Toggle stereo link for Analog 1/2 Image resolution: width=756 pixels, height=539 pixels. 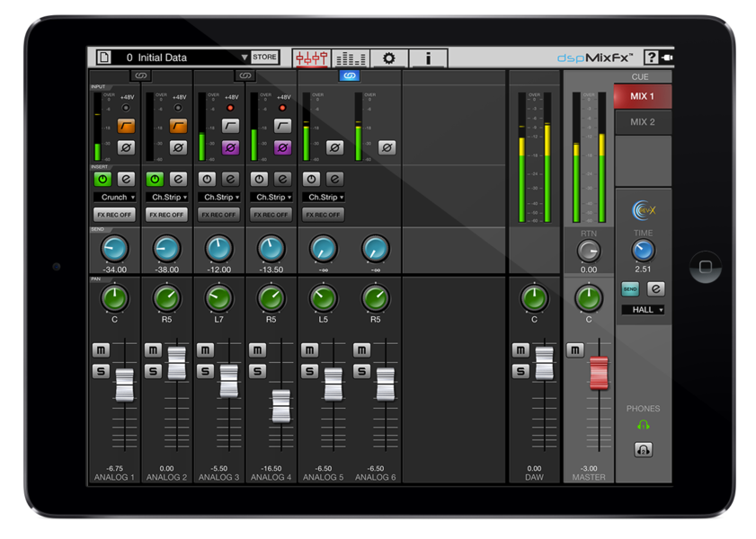click(141, 75)
